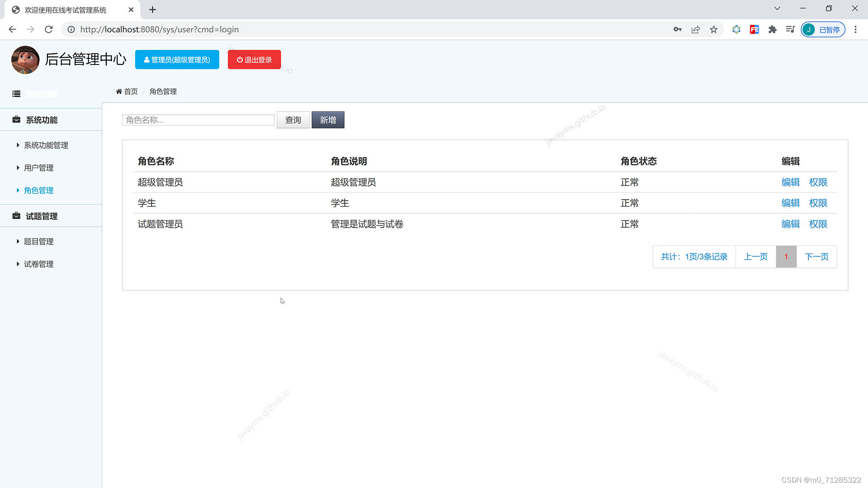Click the 退出登录 button
Screen dimensions: 868x488
point(254,60)
